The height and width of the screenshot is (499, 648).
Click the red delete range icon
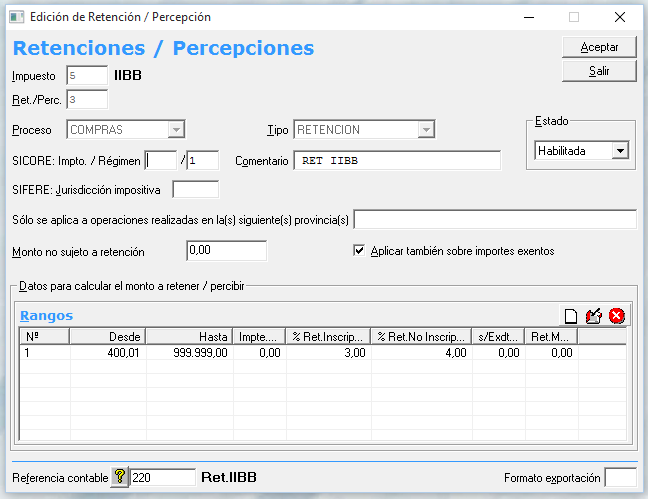[616, 316]
